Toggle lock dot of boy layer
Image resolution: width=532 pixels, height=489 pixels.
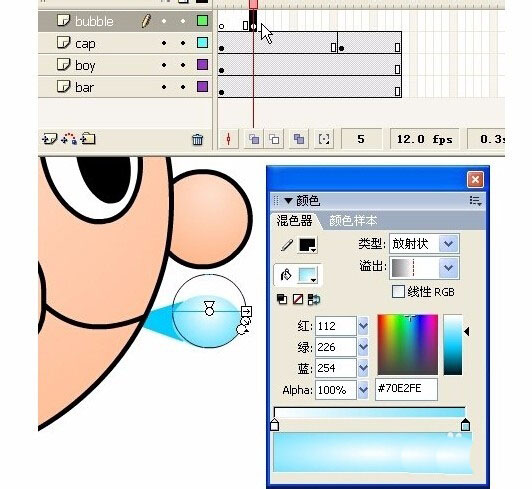pyautogui.click(x=183, y=65)
